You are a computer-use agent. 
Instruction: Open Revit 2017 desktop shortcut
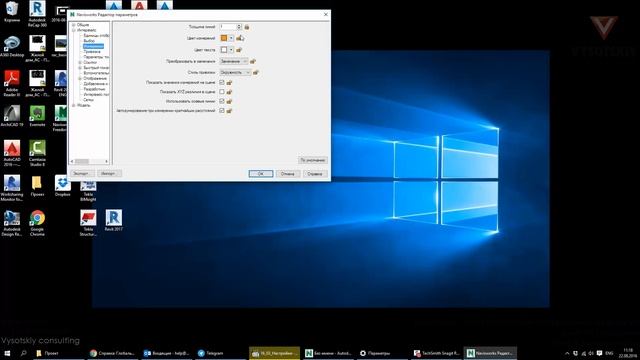pyautogui.click(x=113, y=221)
